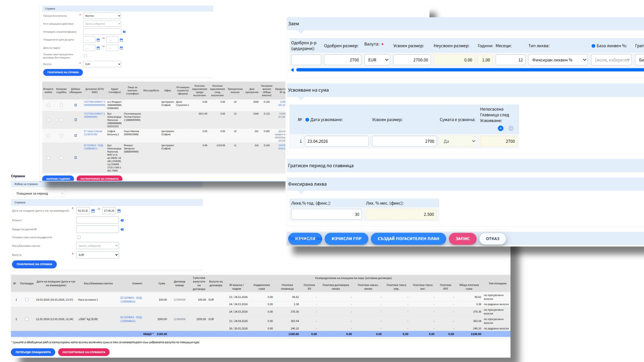Image resolution: width=644 pixels, height=362 pixels.
Task: Open the Сумата е усвоена dropdown showing Да
Action: click(459, 141)
